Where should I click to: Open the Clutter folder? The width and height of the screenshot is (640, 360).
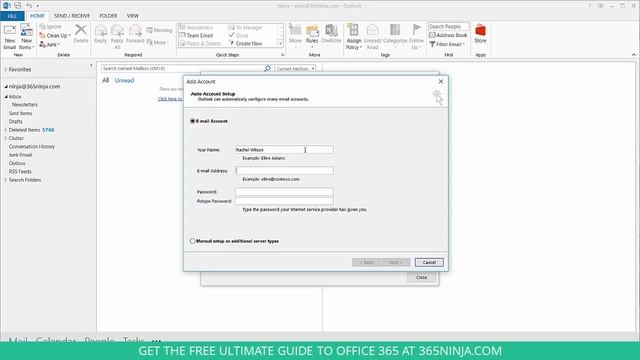(x=16, y=138)
